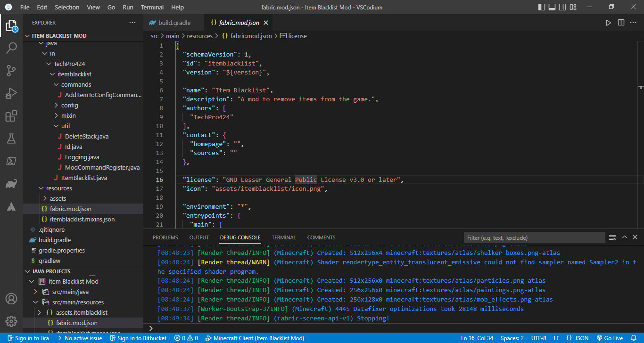Image resolution: width=644 pixels, height=343 pixels.
Task: Open the Run and Debug view
Action: pyautogui.click(x=11, y=93)
